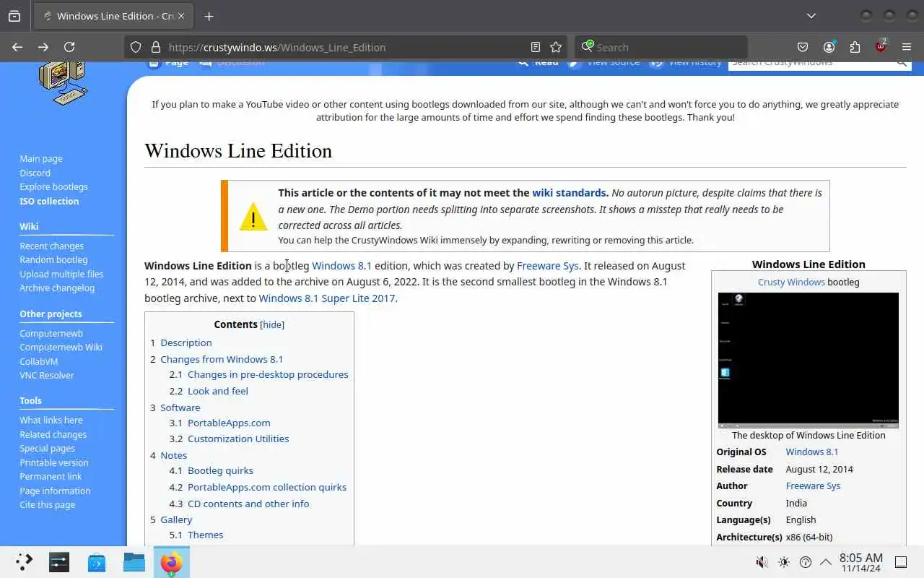Viewport: 924px width, 578px height.
Task: Open uBlock Origin extension icon
Action: 881,47
